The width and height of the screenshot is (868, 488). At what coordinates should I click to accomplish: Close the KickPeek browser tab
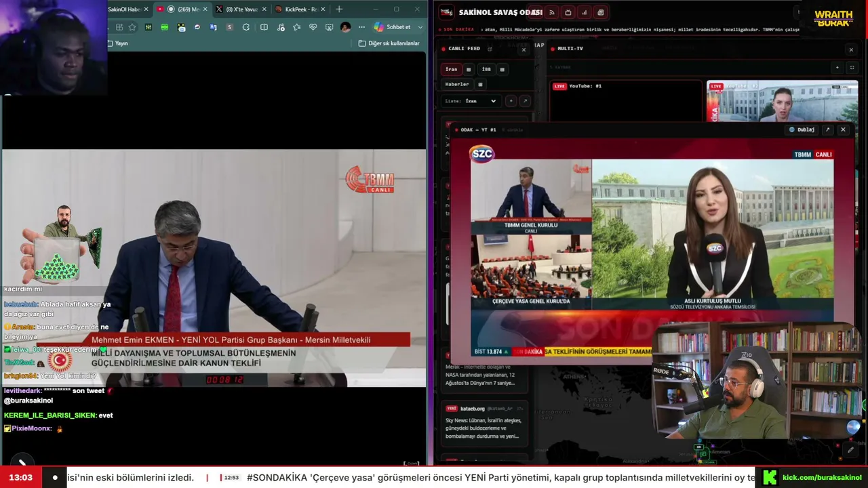click(323, 9)
